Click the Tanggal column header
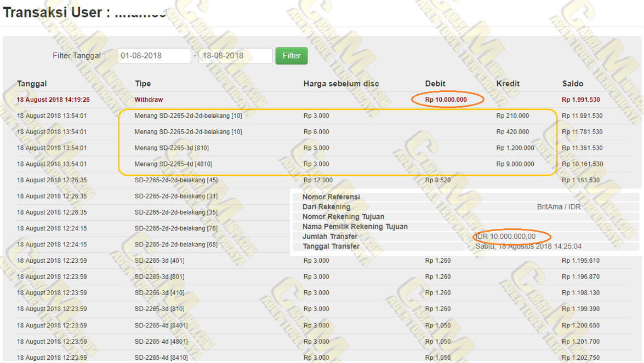The image size is (644, 363). click(x=32, y=84)
